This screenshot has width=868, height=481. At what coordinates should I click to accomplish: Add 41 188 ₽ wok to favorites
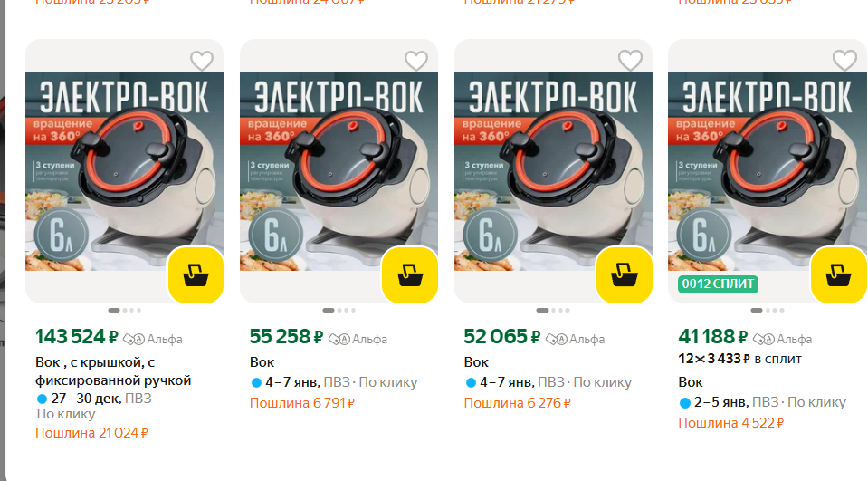tap(844, 61)
